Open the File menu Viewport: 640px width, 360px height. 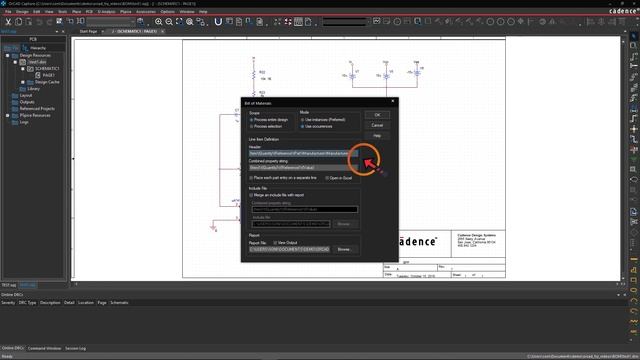pyautogui.click(x=8, y=12)
